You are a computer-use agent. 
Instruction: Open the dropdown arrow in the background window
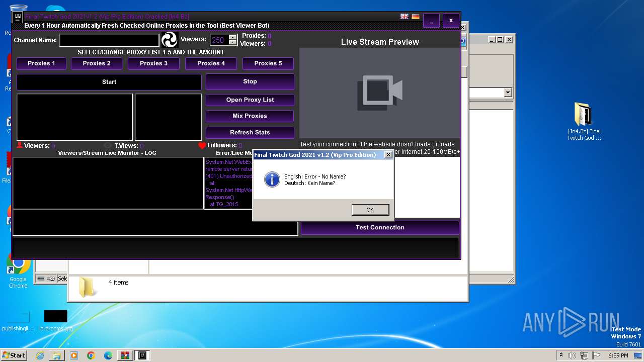[x=508, y=93]
